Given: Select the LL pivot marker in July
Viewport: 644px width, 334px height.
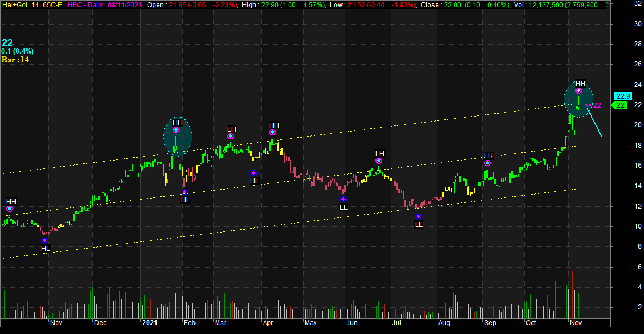Looking at the screenshot, I should [418, 216].
